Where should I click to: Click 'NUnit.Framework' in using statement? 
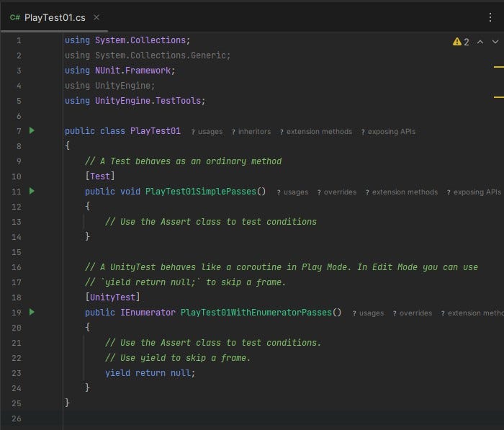click(132, 71)
